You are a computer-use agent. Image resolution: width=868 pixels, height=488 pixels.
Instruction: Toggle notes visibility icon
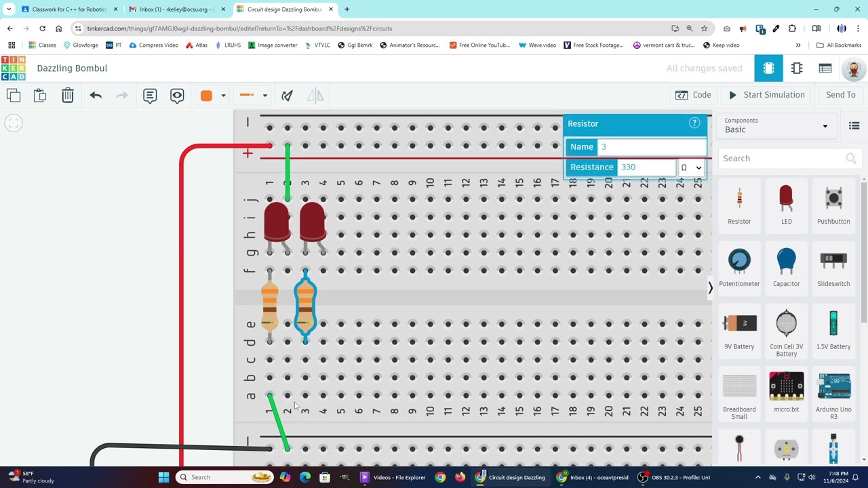click(177, 96)
